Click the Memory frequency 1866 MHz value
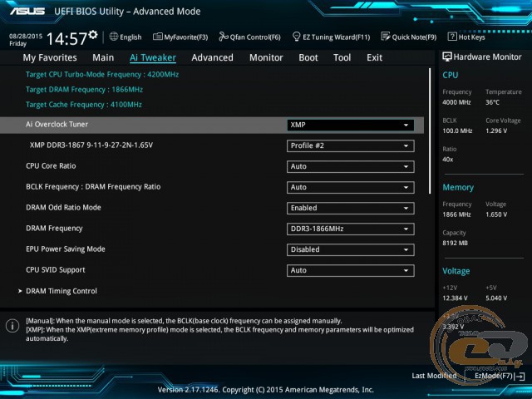The height and width of the screenshot is (399, 532). coord(456,214)
